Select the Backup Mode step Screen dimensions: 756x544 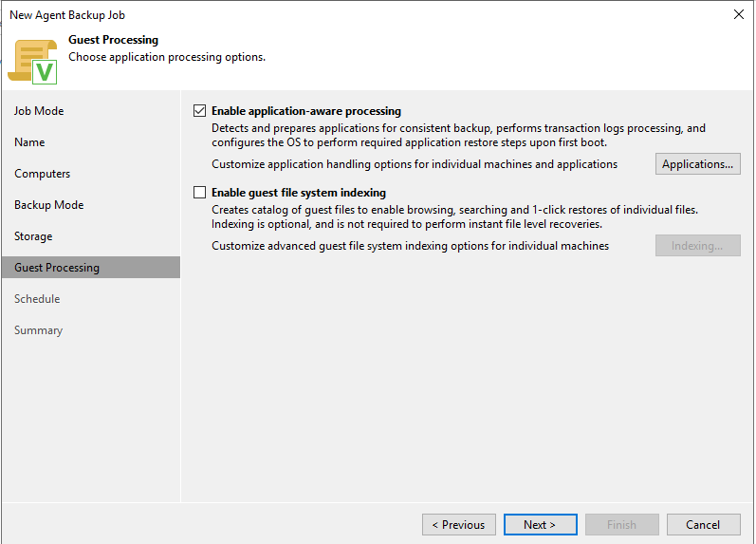click(48, 205)
